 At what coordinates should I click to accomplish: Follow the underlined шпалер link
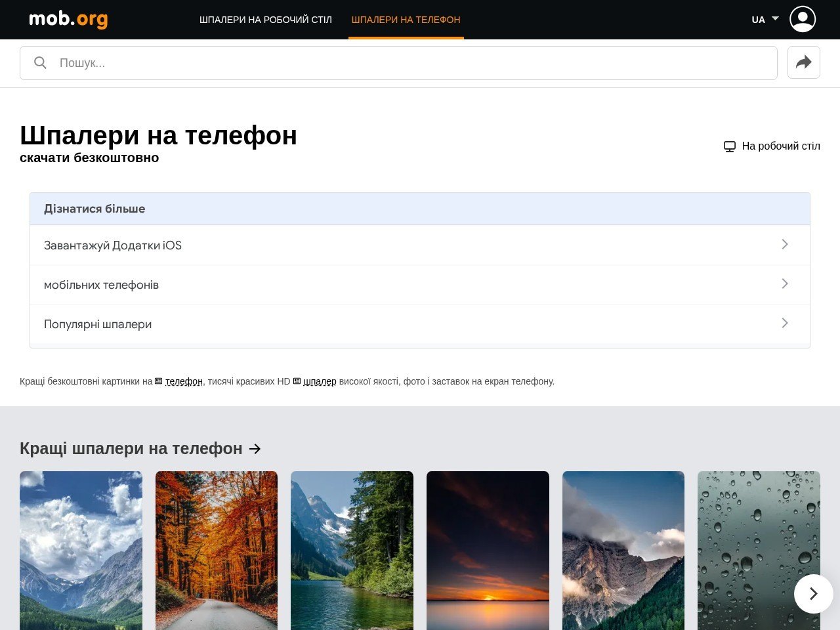click(x=320, y=381)
